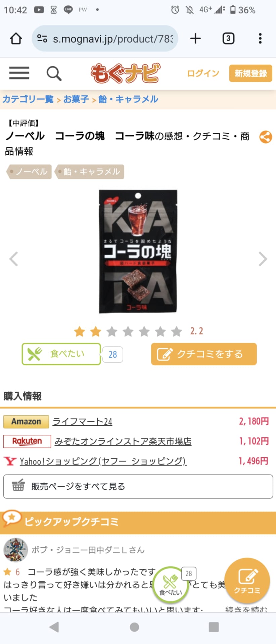This screenshot has height=644, width=276.
Task: Show next product image arrow
Action: (263, 259)
